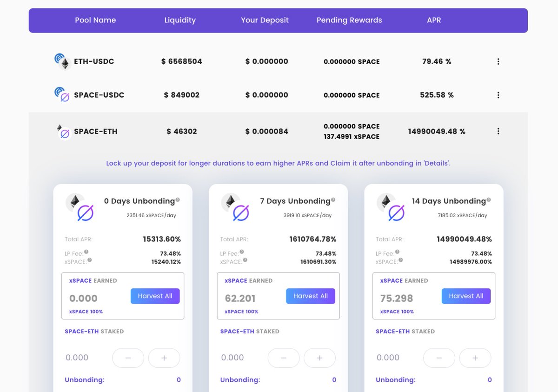Click the SPACE-ETH row token icon
Viewport: 558px width, 392px height.
(63, 132)
